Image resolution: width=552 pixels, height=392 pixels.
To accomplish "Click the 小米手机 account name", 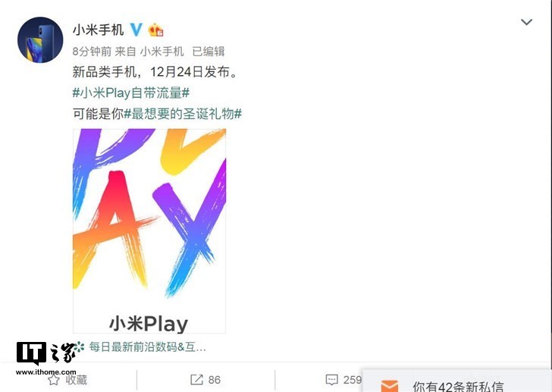I will tap(98, 30).
